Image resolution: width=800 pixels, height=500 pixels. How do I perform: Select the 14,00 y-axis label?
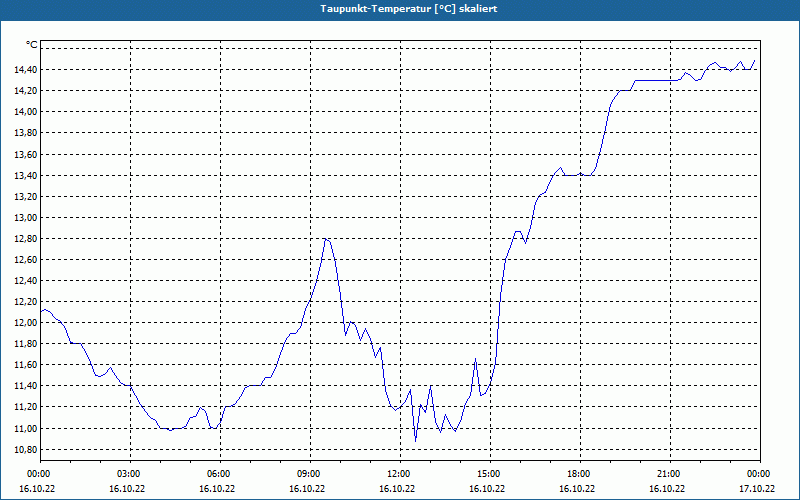26,112
